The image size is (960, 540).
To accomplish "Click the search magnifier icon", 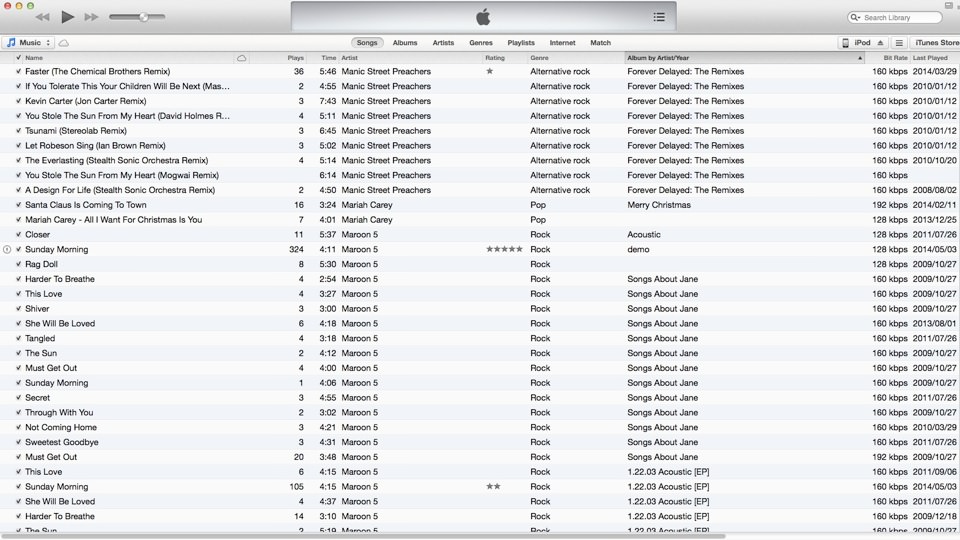I will [855, 18].
